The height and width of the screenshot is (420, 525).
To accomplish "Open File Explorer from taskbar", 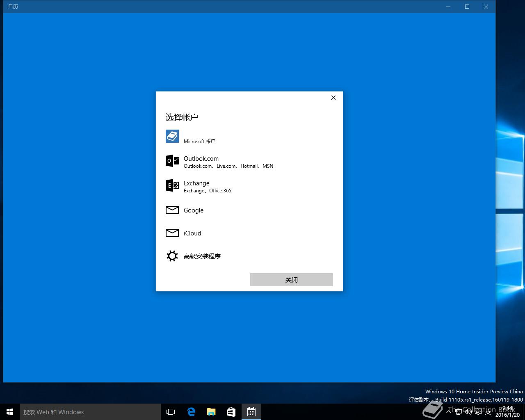I will [211, 412].
